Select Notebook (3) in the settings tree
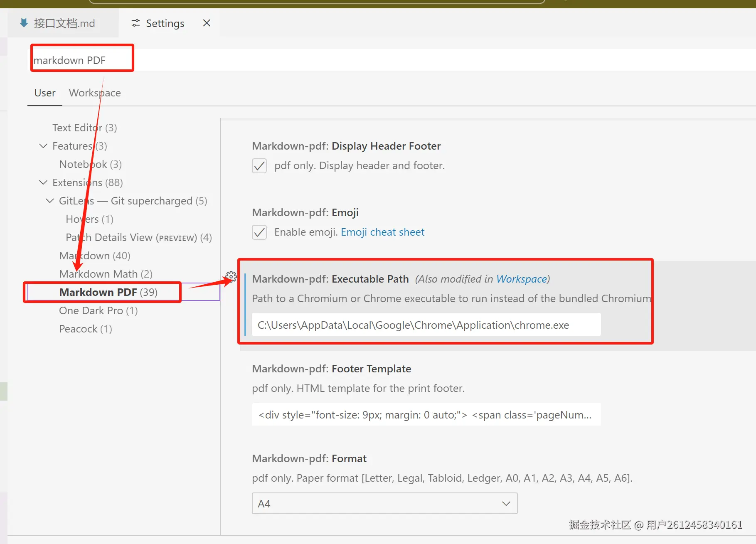This screenshot has width=756, height=544. 90,164
